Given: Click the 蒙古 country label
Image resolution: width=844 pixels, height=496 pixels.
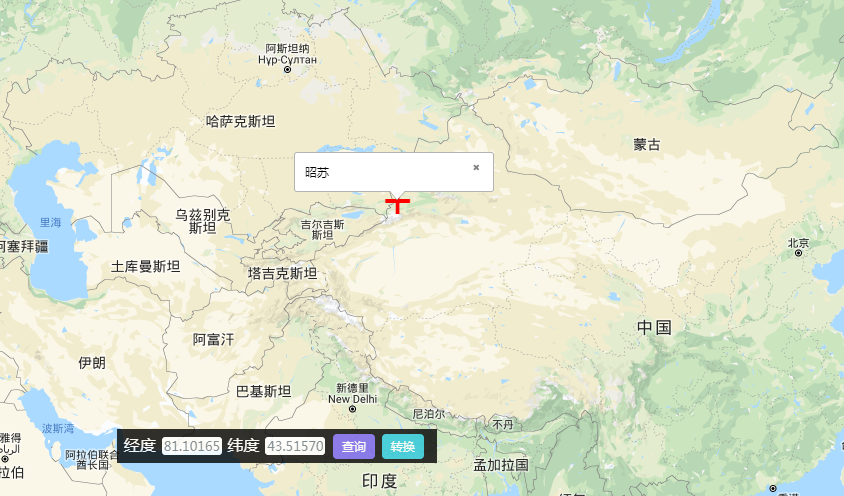Looking at the screenshot, I should 647,145.
